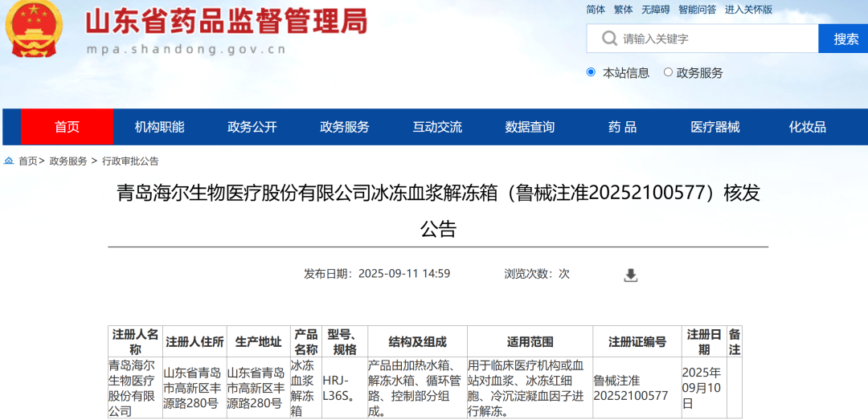Image resolution: width=868 pixels, height=420 pixels.
Task: Open the 药品 menu
Action: click(x=622, y=127)
